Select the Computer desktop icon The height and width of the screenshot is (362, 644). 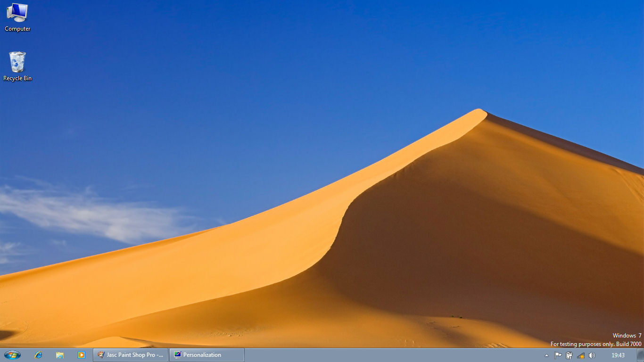(17, 13)
